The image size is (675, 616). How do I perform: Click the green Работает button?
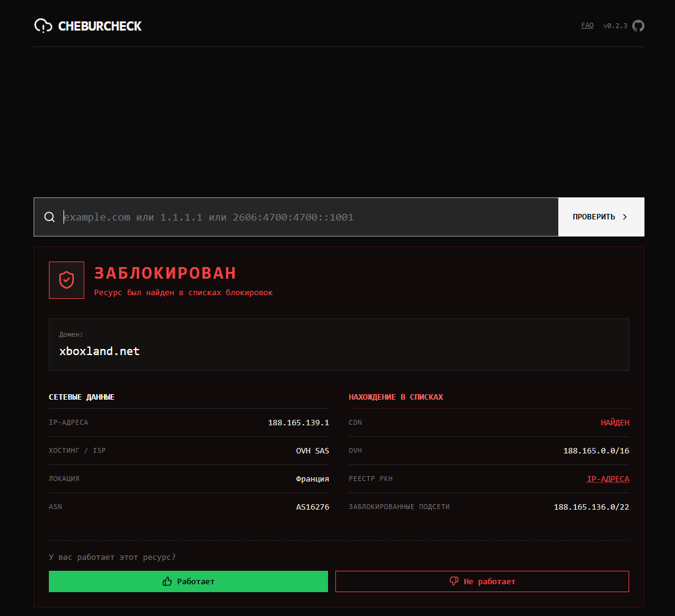(188, 582)
